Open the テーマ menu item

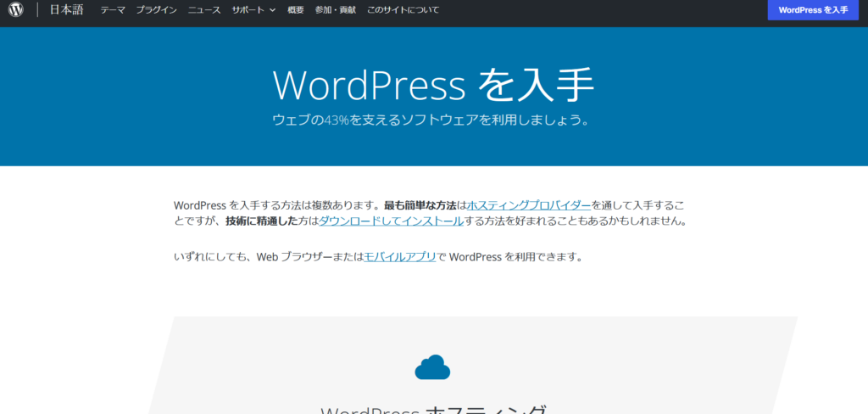coord(113,10)
